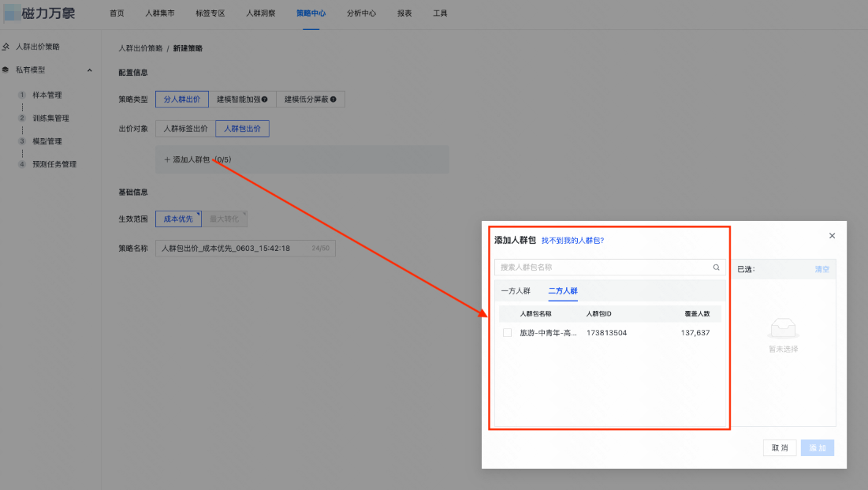Click 人群包ID column header
The width and height of the screenshot is (868, 490).
click(598, 314)
